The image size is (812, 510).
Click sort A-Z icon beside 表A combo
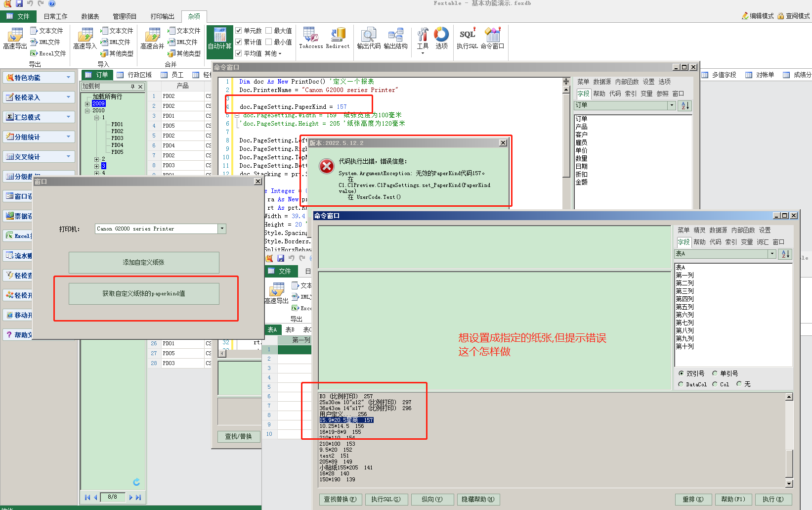tap(785, 254)
